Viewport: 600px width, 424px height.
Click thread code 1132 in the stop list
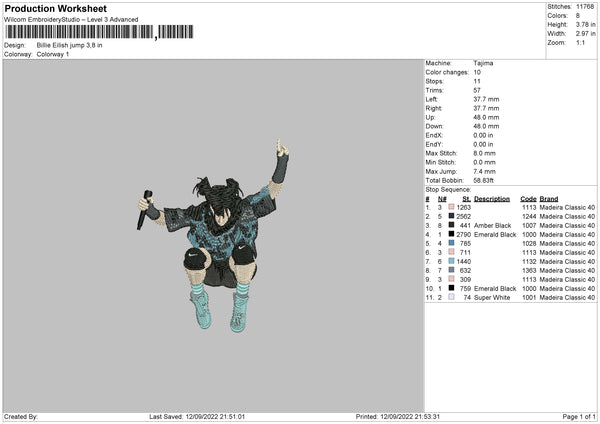529,261
